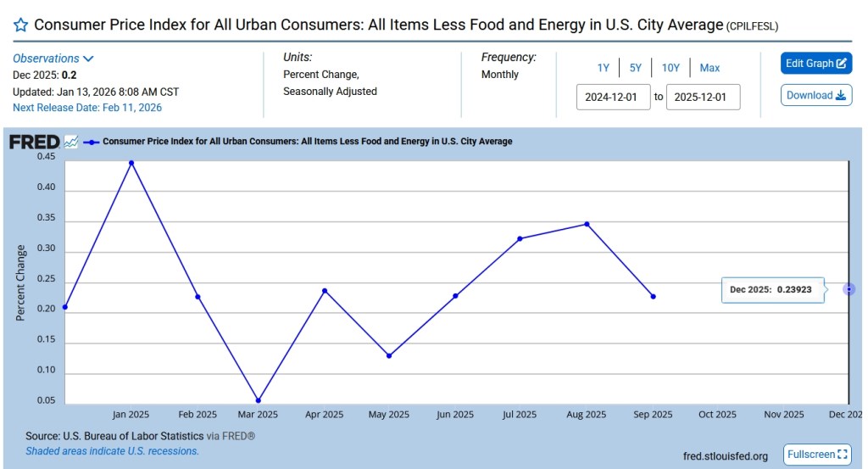Screen dimensions: 868x469
Task: Click the Aug 2025 data point
Action: tap(587, 224)
